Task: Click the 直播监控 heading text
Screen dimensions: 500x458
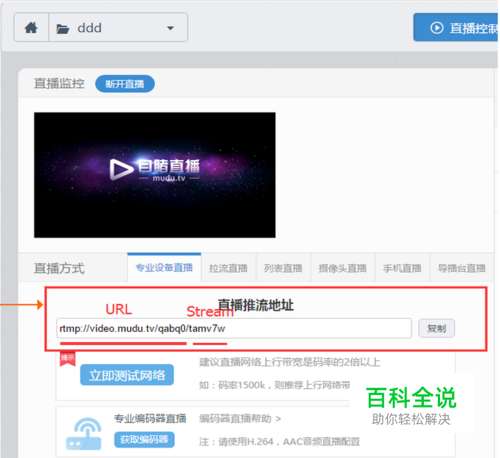Action: (x=59, y=83)
